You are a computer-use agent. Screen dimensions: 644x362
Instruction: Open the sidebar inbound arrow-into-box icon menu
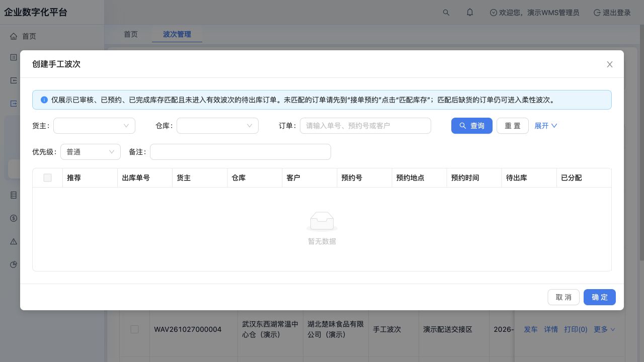14,80
